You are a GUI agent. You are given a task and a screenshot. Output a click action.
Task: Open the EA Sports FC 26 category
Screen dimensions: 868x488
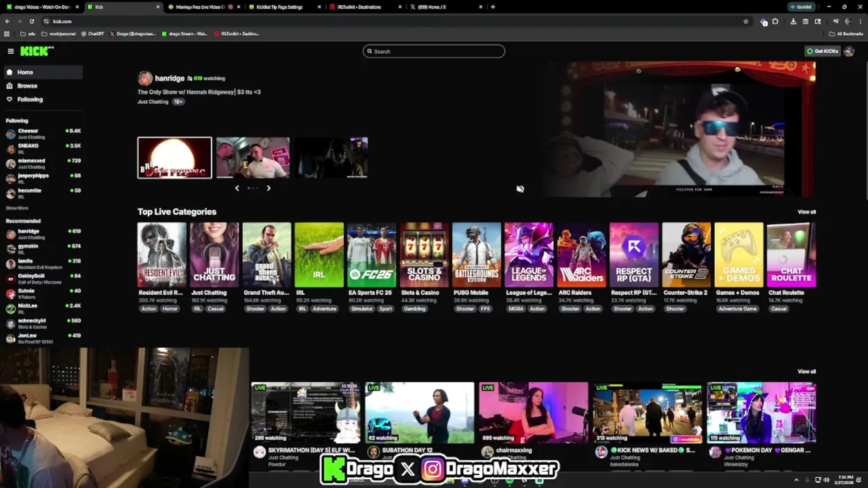(x=372, y=255)
